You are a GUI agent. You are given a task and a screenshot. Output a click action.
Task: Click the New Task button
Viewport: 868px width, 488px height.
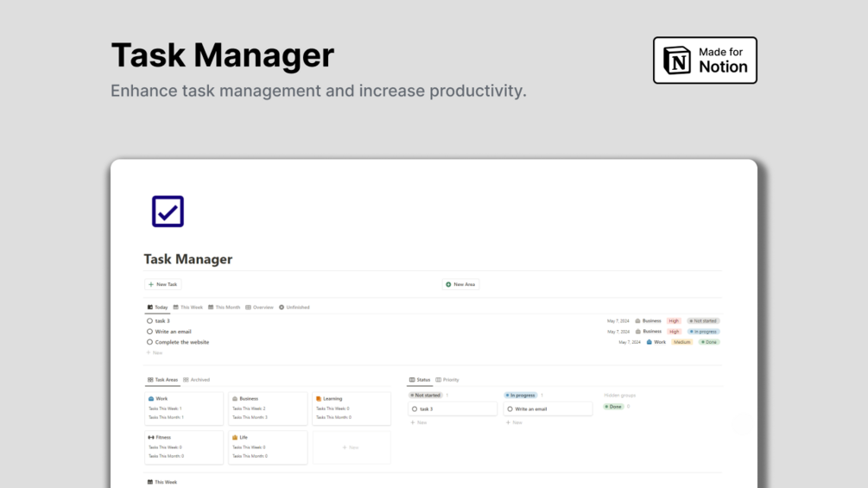tap(162, 284)
